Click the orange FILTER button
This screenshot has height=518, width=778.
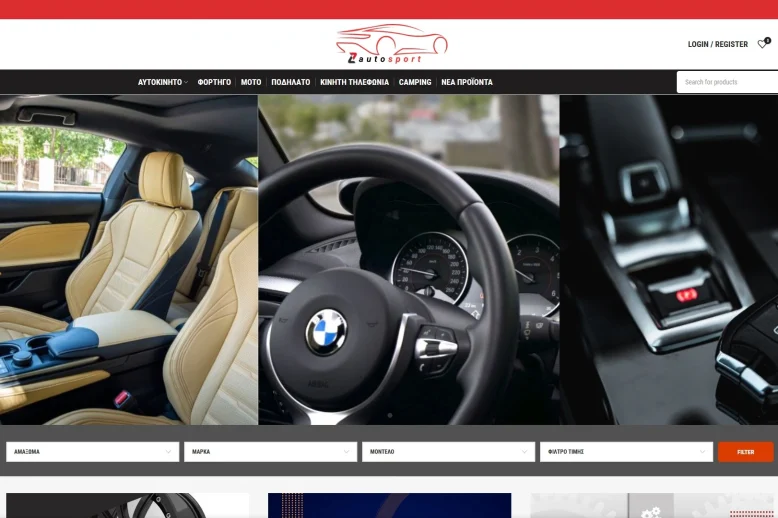pos(746,452)
